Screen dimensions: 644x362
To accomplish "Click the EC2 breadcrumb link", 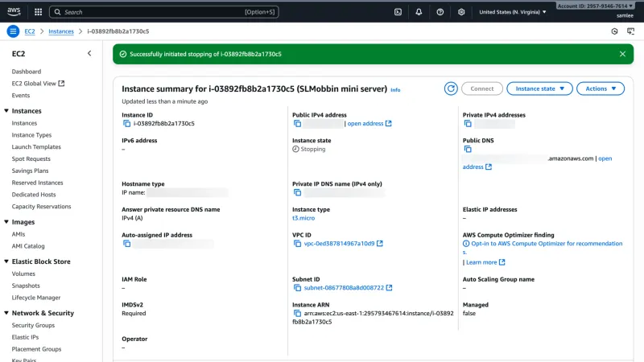I will pos(30,31).
